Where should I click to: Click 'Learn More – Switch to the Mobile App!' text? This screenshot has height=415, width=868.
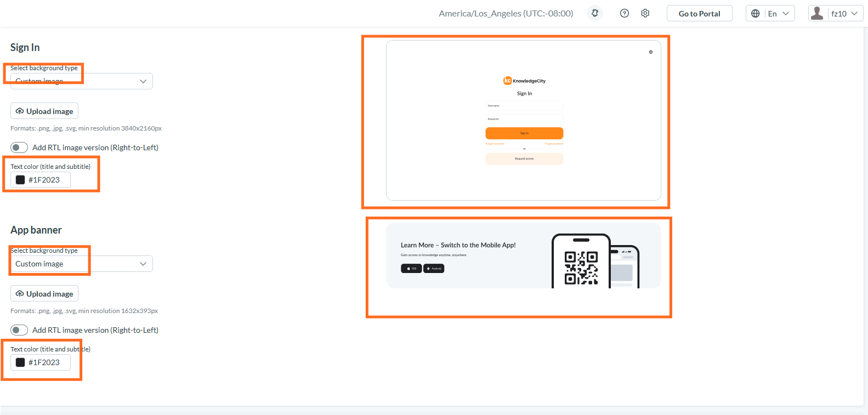coord(458,245)
